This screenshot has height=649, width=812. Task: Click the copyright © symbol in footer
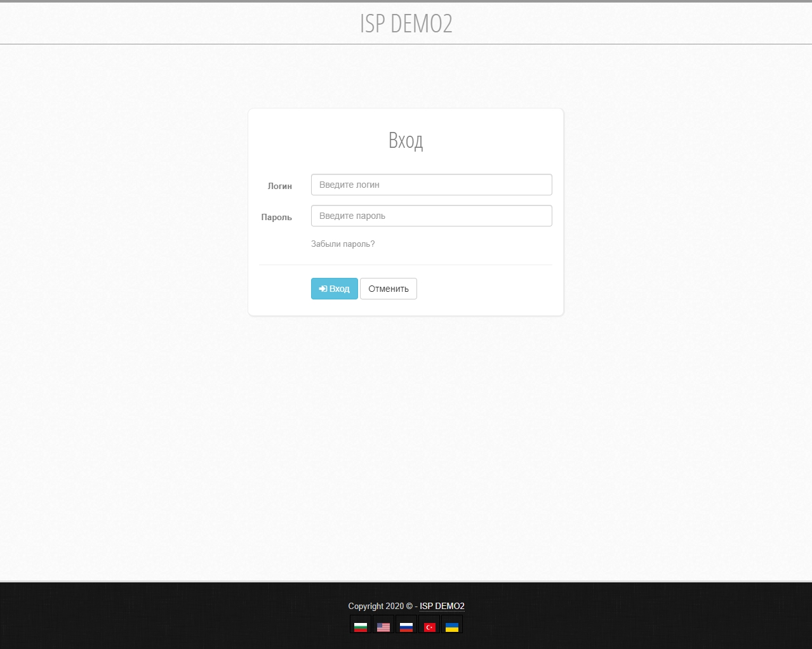coord(409,606)
